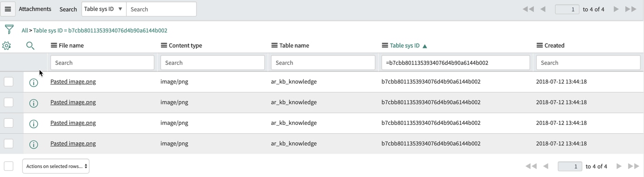Viewport: 644px width, 177px height.
Task: Sort by the Table name column header
Action: pyautogui.click(x=294, y=46)
